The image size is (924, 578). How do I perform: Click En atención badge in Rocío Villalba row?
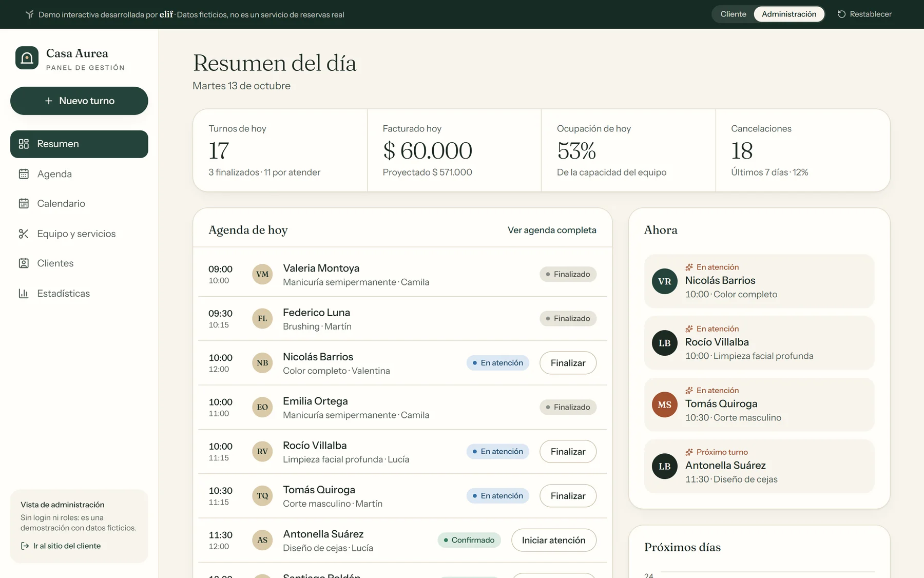(x=498, y=452)
